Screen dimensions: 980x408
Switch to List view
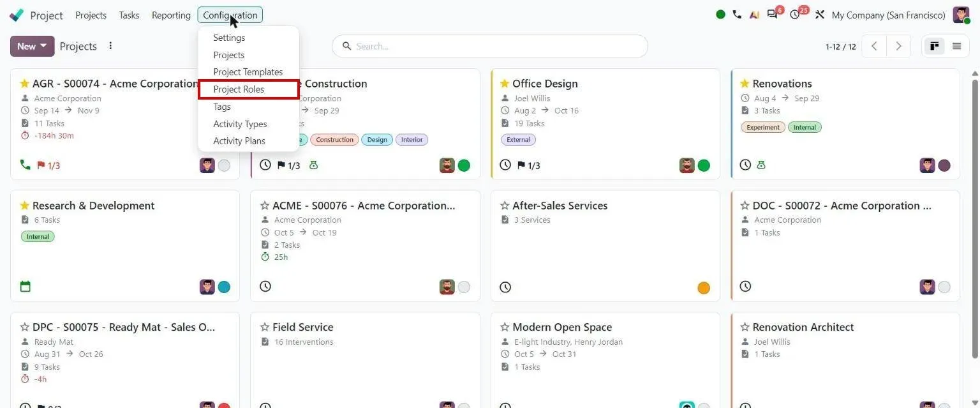[956, 46]
